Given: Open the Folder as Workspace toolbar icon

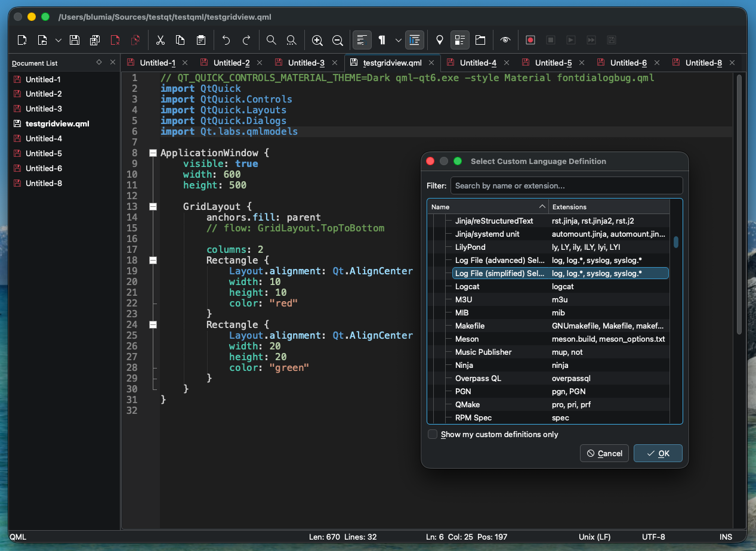Looking at the screenshot, I should coord(480,40).
